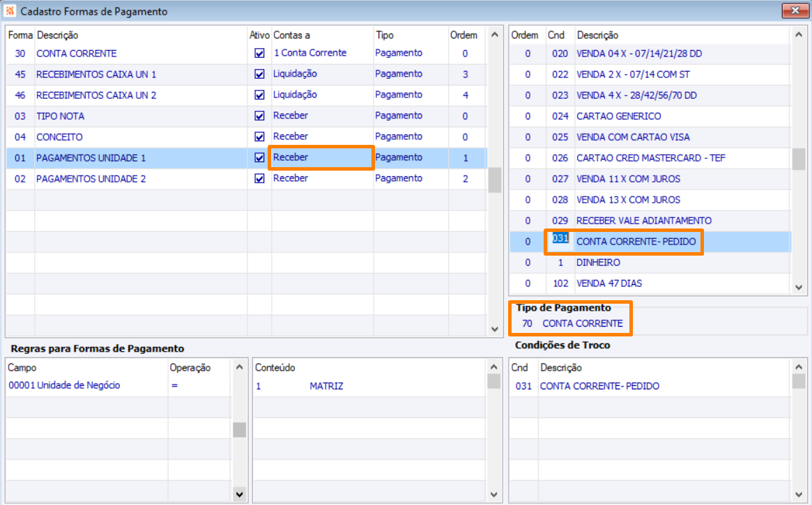Toggle Ativo checkbox for CONCEITO row
This screenshot has width=812, height=505.
[x=259, y=137]
